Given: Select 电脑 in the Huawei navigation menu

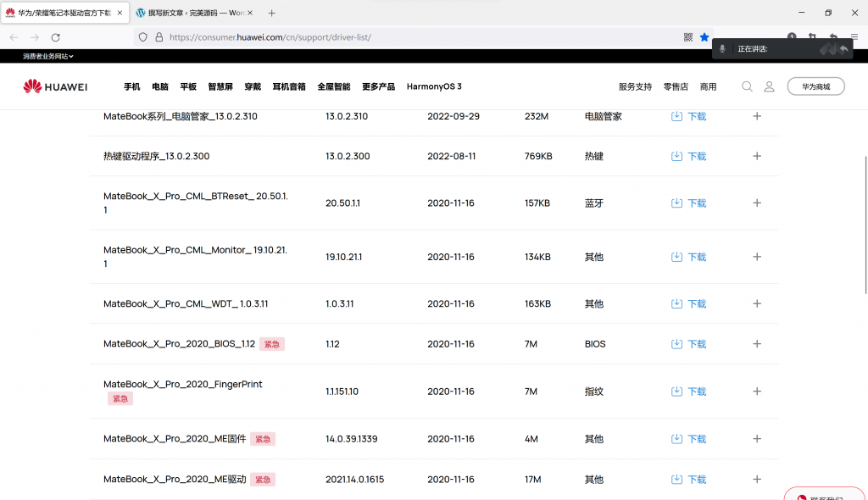Looking at the screenshot, I should (x=159, y=86).
